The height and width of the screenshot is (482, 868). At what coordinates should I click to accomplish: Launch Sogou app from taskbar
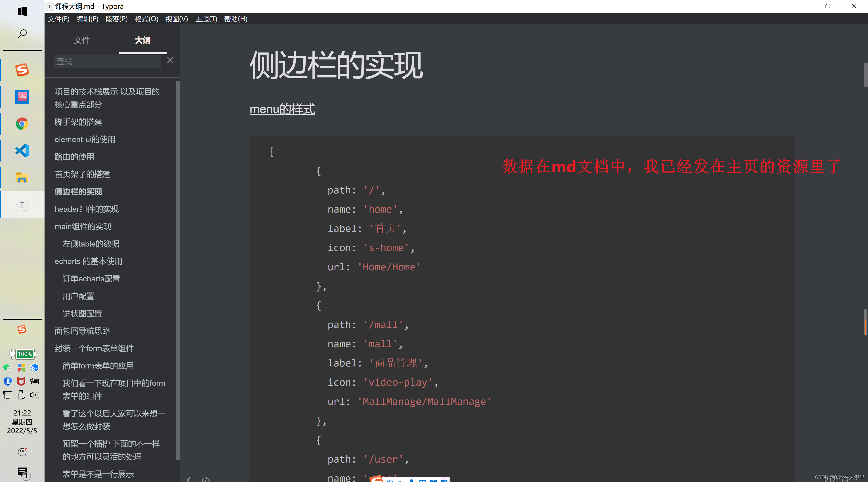click(22, 70)
